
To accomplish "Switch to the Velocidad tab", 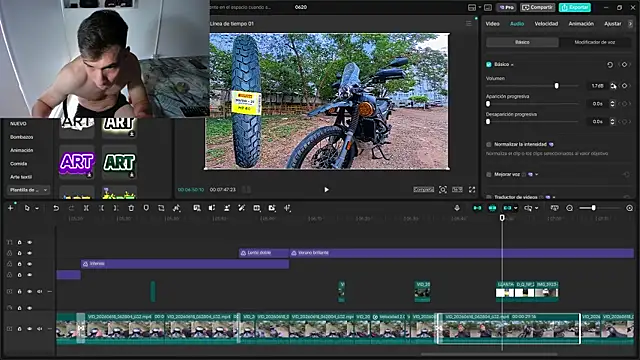I will [546, 24].
